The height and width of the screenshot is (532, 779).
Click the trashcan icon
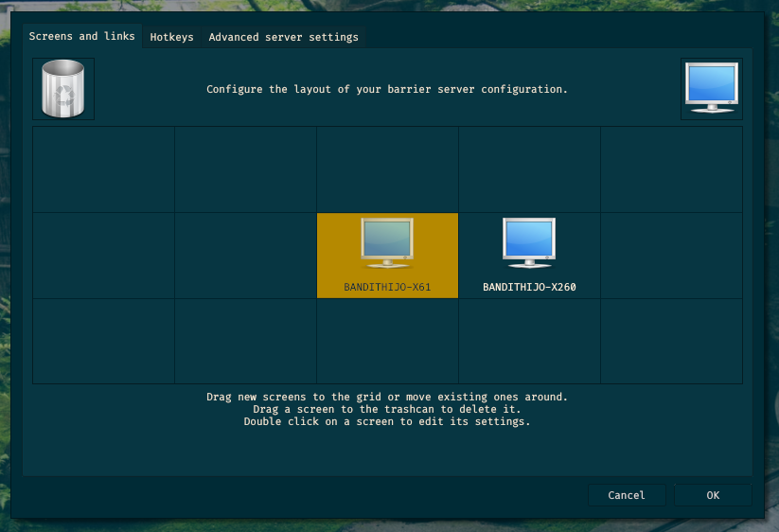click(63, 89)
